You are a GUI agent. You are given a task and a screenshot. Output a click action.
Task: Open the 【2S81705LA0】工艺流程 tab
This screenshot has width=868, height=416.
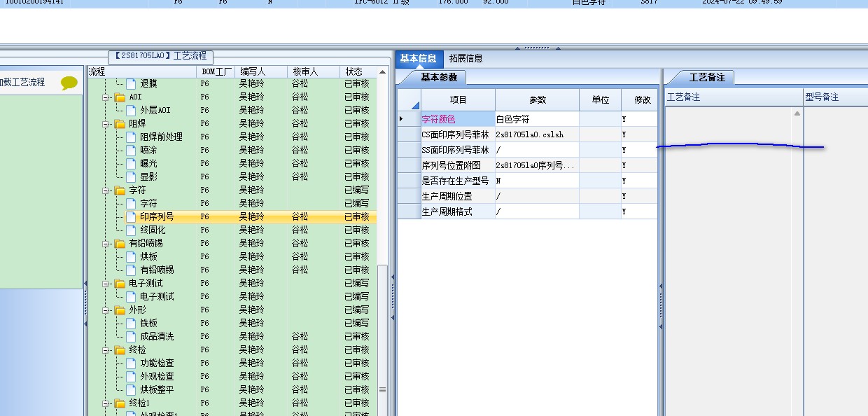click(161, 56)
